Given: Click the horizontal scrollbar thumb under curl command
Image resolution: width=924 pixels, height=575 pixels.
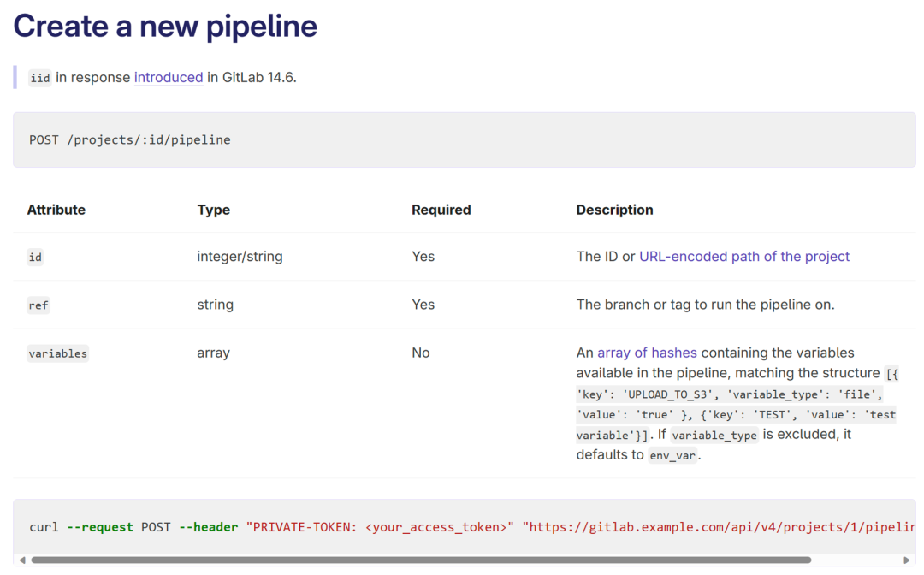Looking at the screenshot, I should (421, 560).
